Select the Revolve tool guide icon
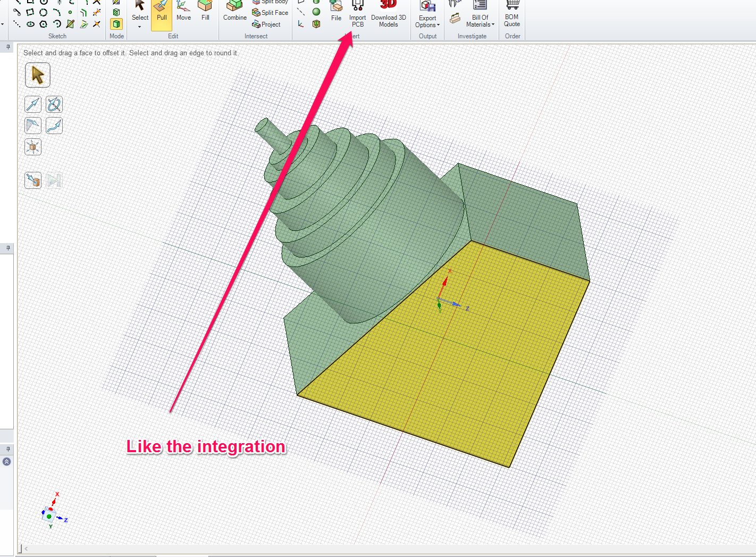The height and width of the screenshot is (557, 756). tap(54, 105)
